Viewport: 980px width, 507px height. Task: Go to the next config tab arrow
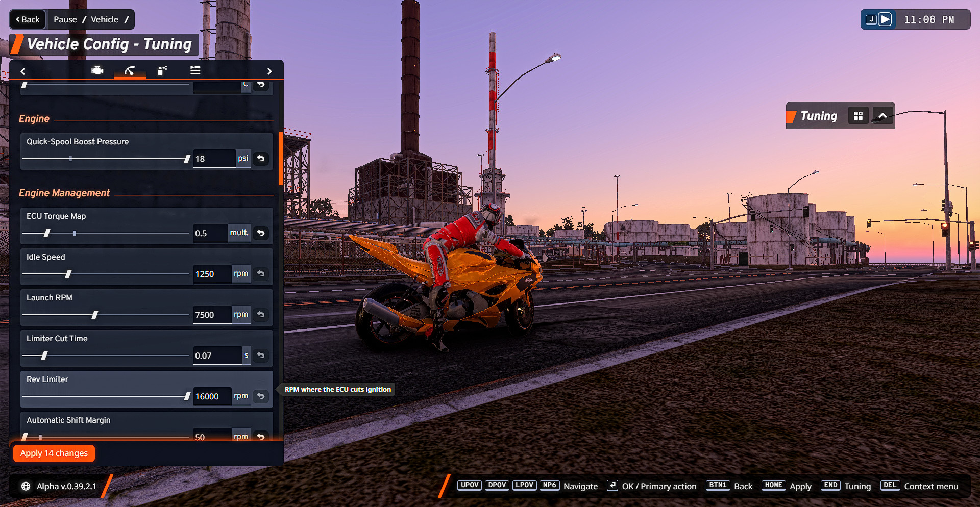point(269,71)
